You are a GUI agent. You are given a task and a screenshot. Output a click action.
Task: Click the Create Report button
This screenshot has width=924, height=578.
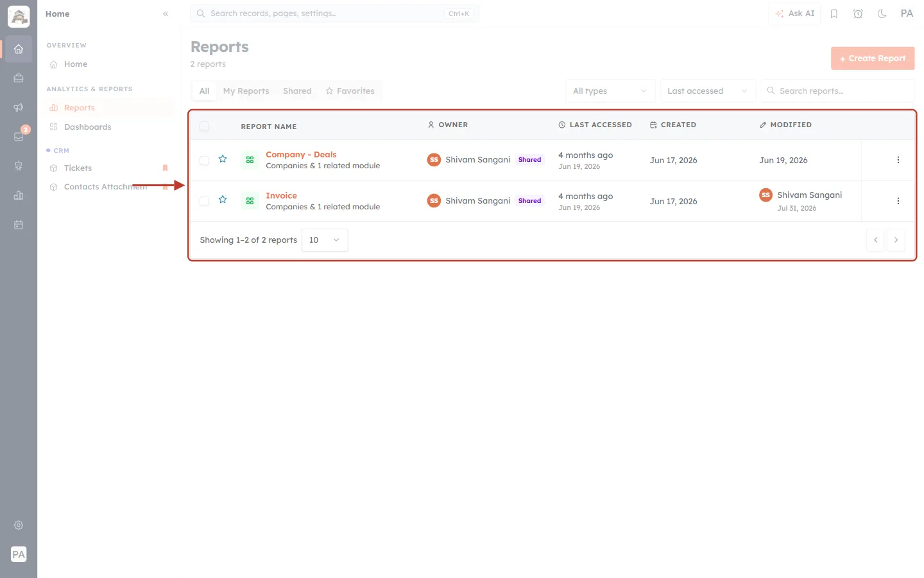tap(873, 58)
